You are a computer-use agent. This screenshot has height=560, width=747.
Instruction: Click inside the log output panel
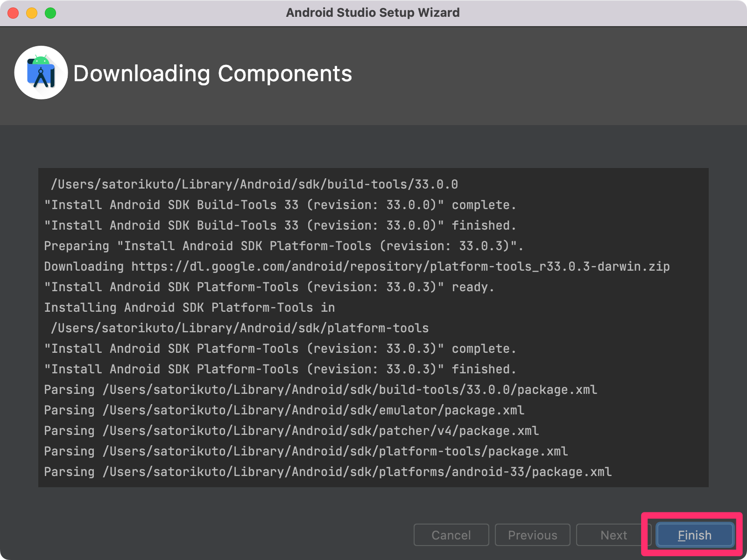tap(373, 327)
